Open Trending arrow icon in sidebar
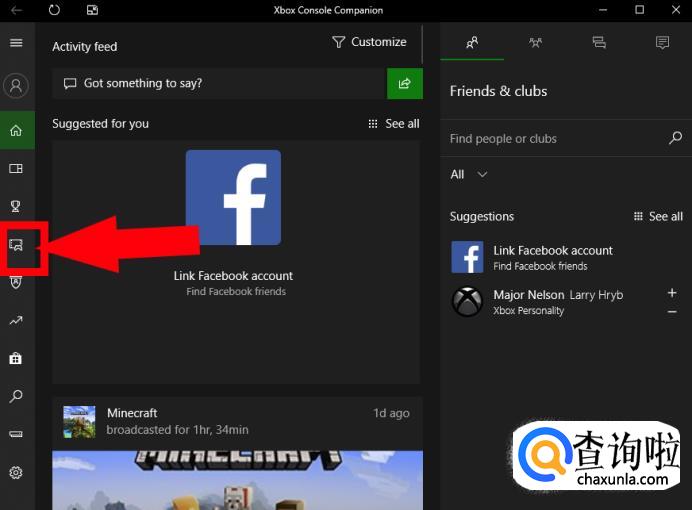692x510 pixels. tap(16, 320)
